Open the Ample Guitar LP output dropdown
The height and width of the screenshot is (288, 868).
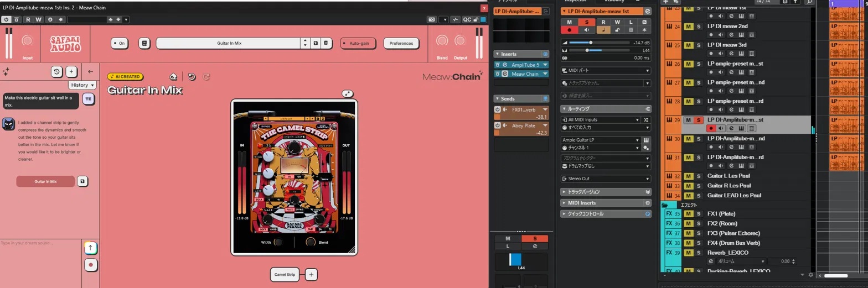(x=601, y=140)
